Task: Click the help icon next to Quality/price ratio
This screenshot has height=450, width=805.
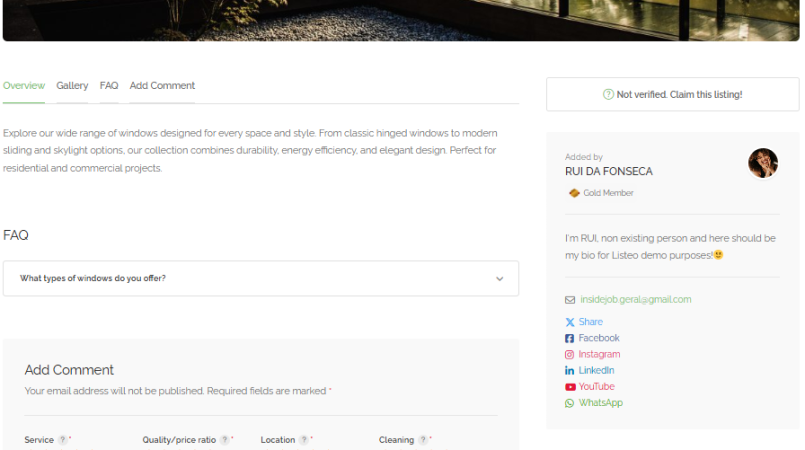Action: 224,440
